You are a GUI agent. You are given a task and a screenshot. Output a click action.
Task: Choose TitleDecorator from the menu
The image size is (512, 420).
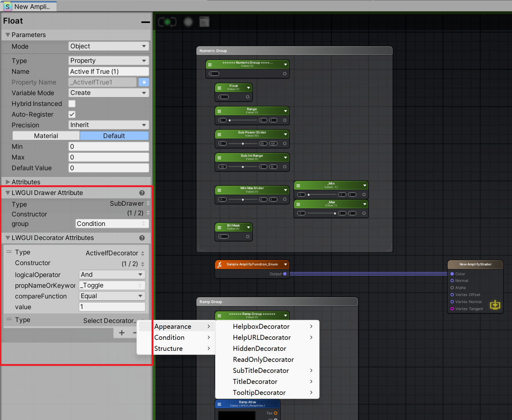[267, 381]
